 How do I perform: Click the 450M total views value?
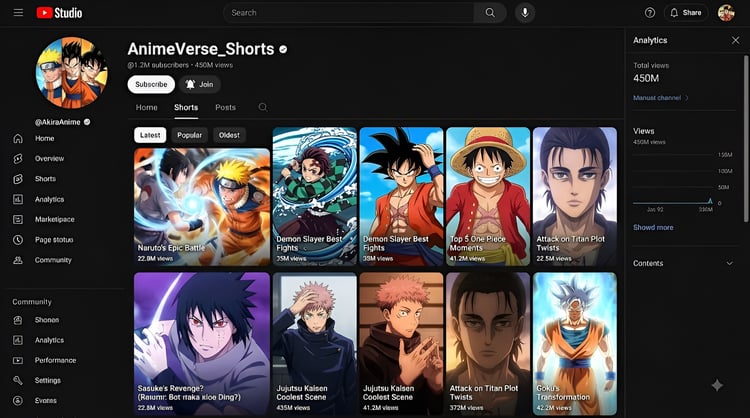pyautogui.click(x=646, y=78)
